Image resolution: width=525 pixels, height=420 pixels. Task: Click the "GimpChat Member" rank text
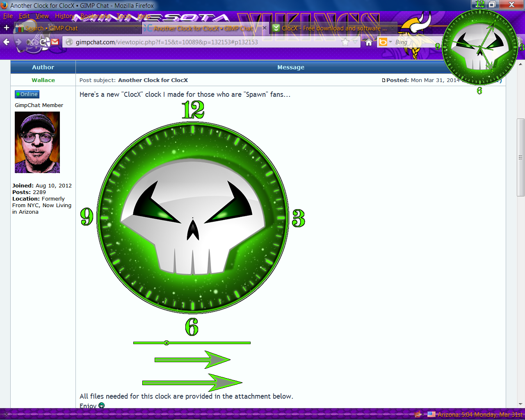tap(39, 105)
